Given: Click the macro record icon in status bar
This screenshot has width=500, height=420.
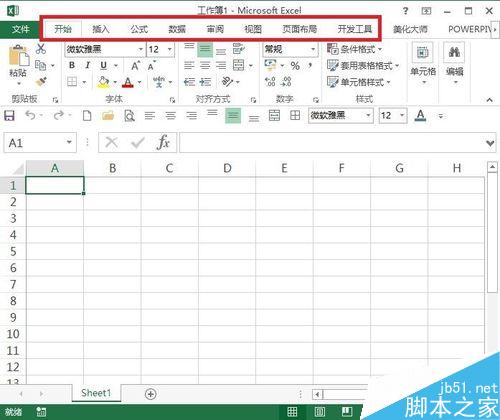Looking at the screenshot, I should (42, 412).
